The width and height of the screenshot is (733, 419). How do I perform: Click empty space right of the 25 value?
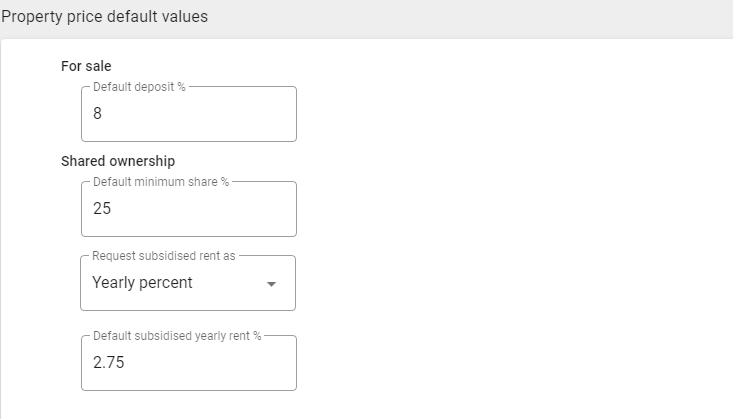[203, 209]
